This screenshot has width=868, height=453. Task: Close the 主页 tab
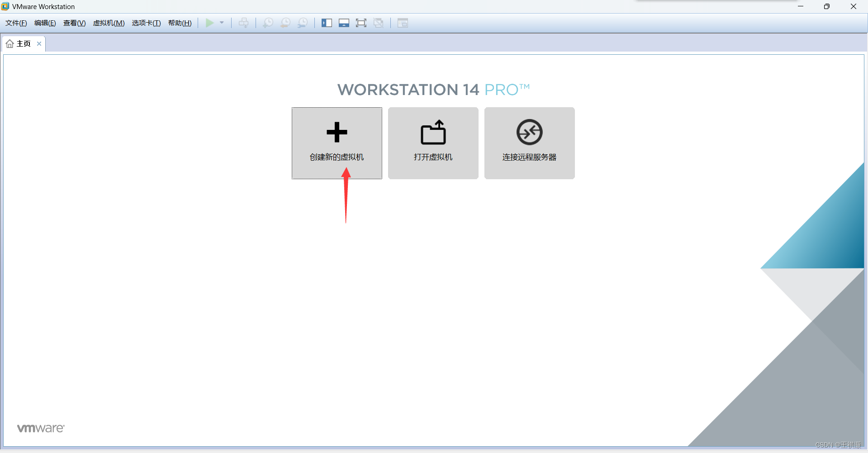click(39, 43)
